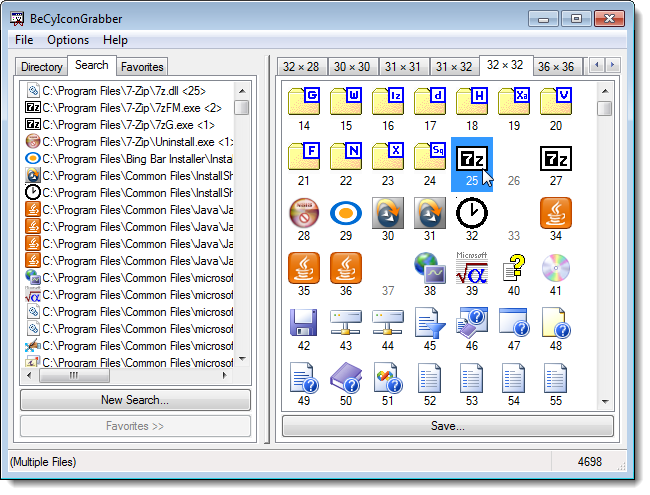Select the 7-Zip Uninstall.exe entry
Viewport: 650px width, 495px height.
click(129, 142)
